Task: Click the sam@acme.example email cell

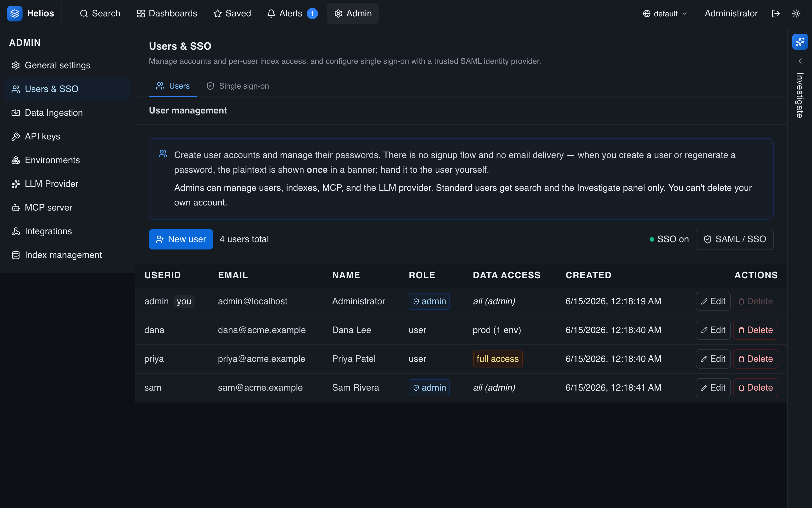Action: 261,388
